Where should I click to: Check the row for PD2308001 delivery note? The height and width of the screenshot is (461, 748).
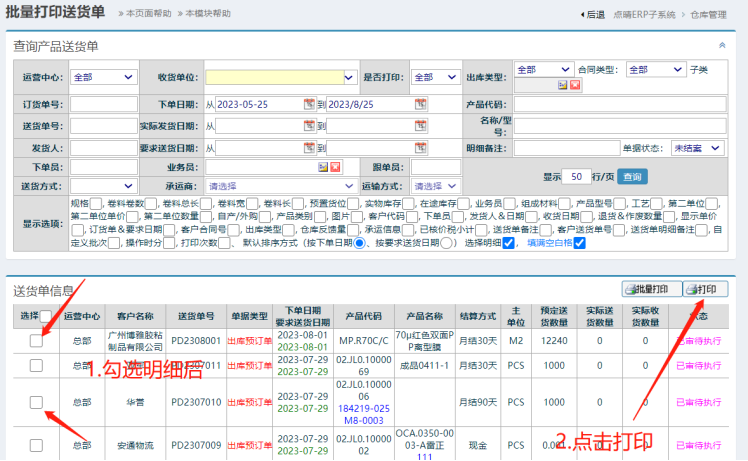click(36, 340)
